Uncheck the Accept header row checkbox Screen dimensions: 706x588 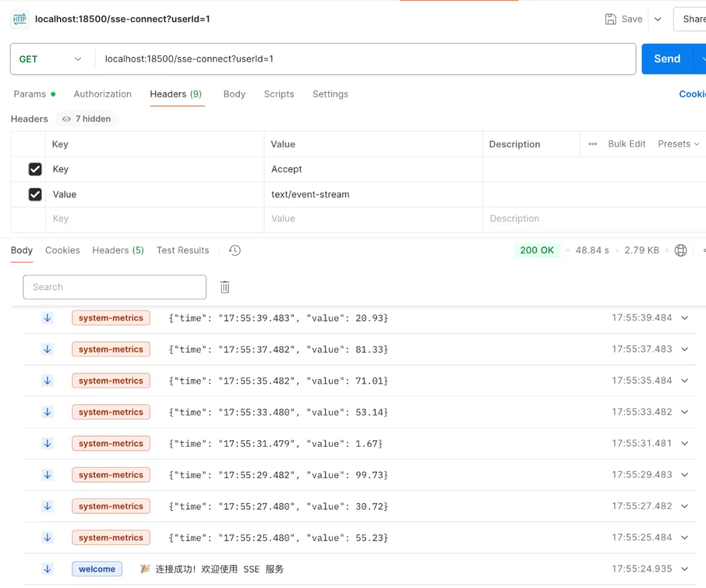coord(35,169)
